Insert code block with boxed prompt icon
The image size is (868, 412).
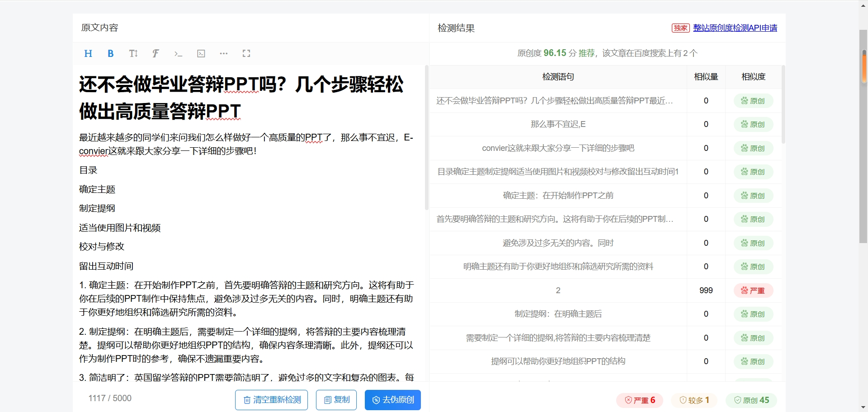click(201, 54)
